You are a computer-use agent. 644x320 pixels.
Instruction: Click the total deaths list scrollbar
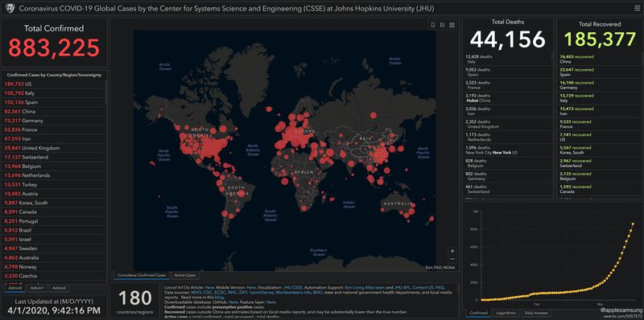(x=552, y=55)
